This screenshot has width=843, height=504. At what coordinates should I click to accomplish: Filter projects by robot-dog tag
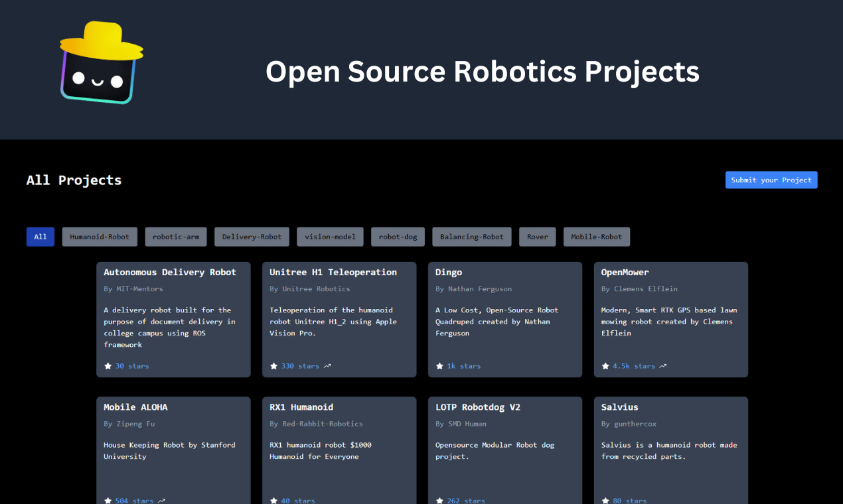398,237
